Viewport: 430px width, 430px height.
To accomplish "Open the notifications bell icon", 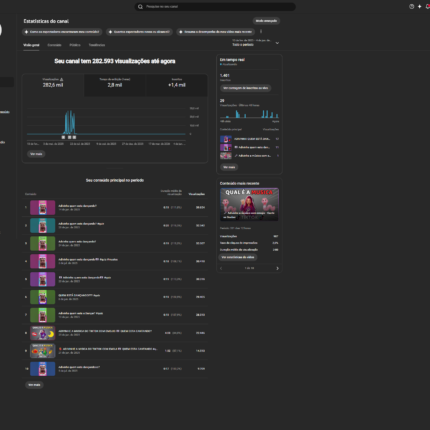I will click(428, 7).
